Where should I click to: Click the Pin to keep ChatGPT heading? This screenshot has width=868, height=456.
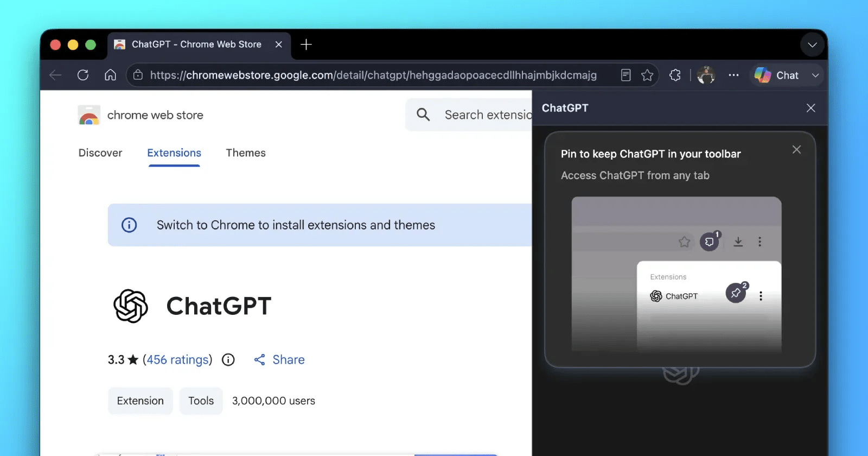pyautogui.click(x=650, y=154)
